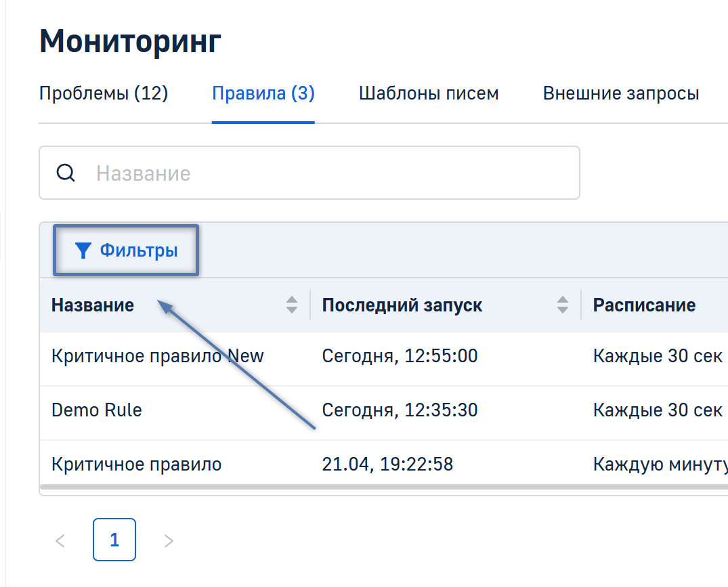The width and height of the screenshot is (728, 587).
Task: Select the Внешние запросы tab
Action: point(621,93)
